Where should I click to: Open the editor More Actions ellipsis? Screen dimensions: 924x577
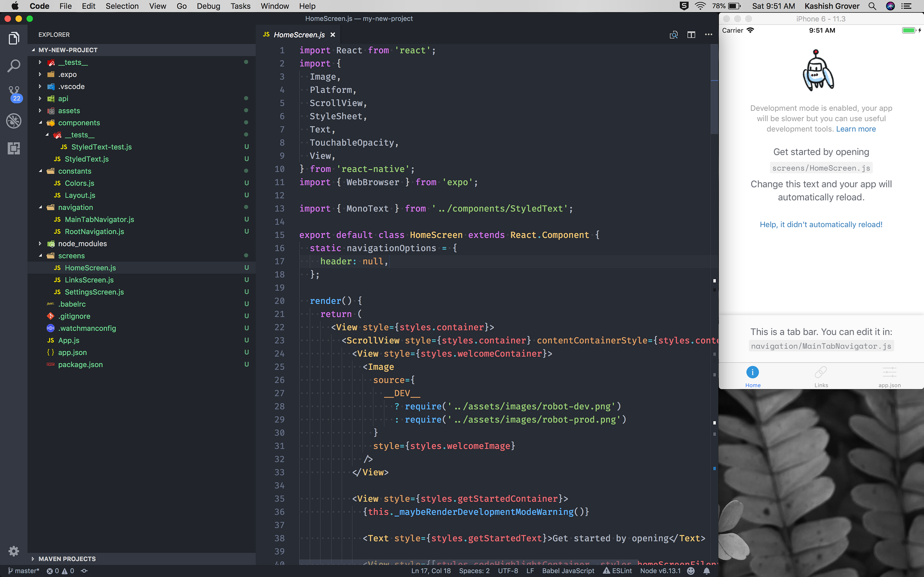pos(708,35)
